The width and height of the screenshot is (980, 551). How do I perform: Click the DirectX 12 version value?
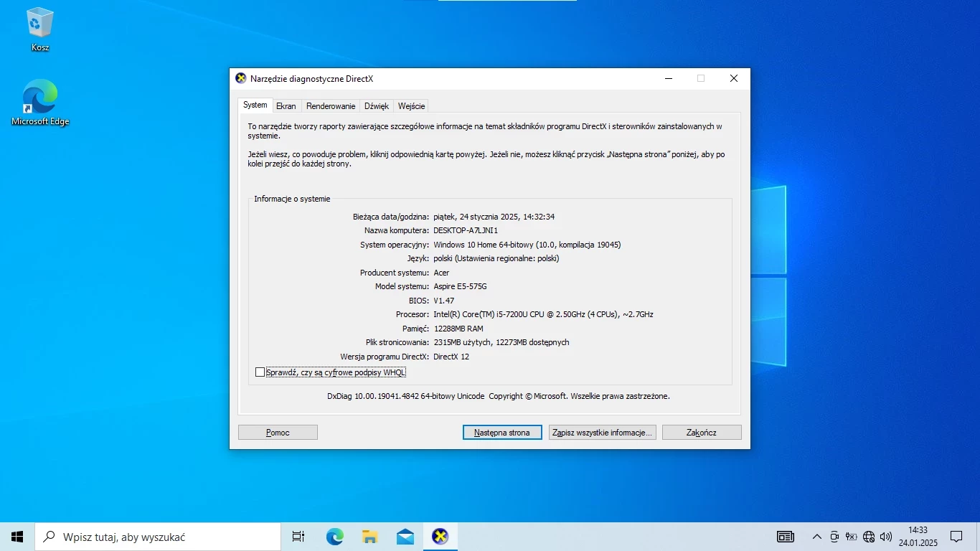[x=451, y=357]
